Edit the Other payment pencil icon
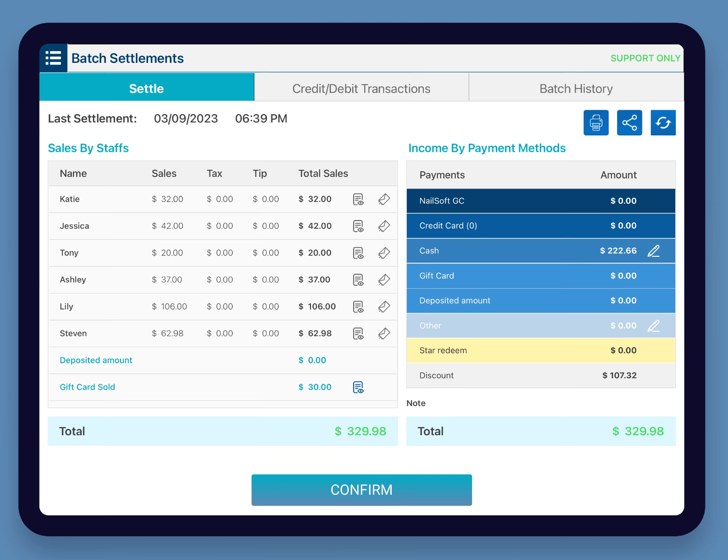 [x=654, y=326]
